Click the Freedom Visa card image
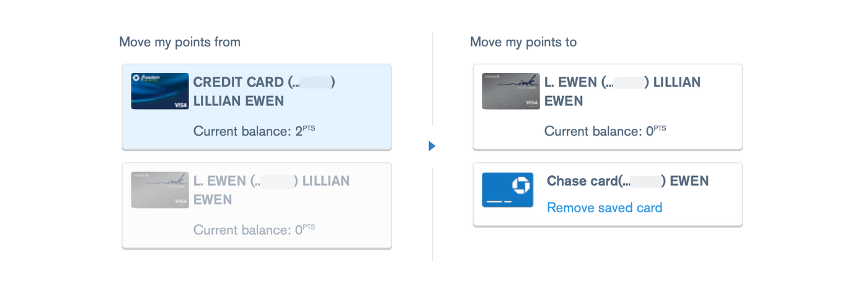The image size is (868, 286). point(160,91)
